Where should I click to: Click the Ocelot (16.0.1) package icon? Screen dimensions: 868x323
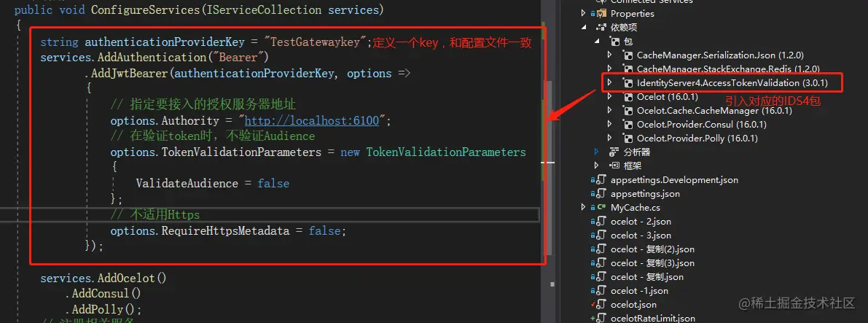coord(627,96)
